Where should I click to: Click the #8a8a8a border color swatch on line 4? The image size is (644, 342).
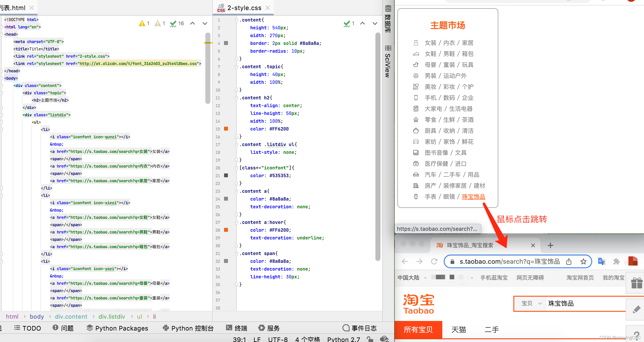click(226, 43)
